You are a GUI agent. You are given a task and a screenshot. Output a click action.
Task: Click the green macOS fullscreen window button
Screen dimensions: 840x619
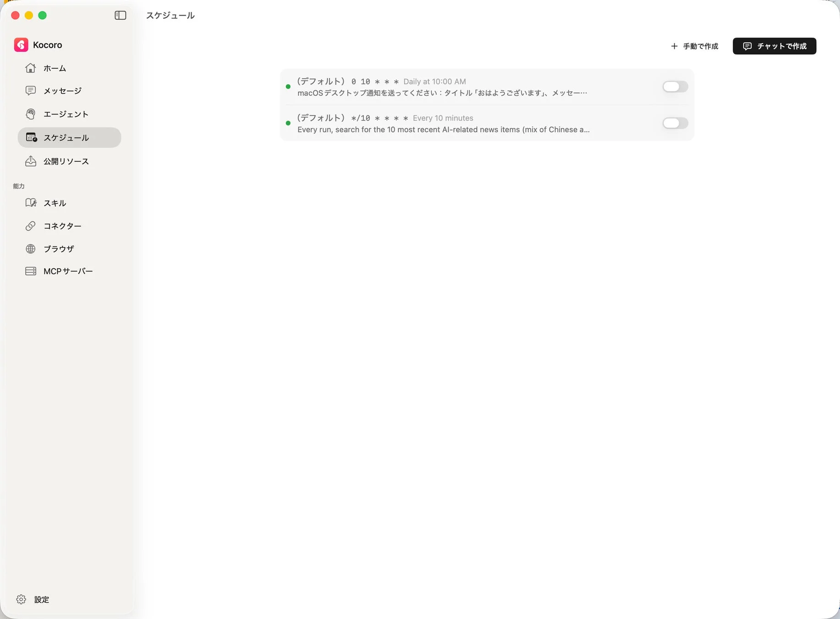click(42, 15)
